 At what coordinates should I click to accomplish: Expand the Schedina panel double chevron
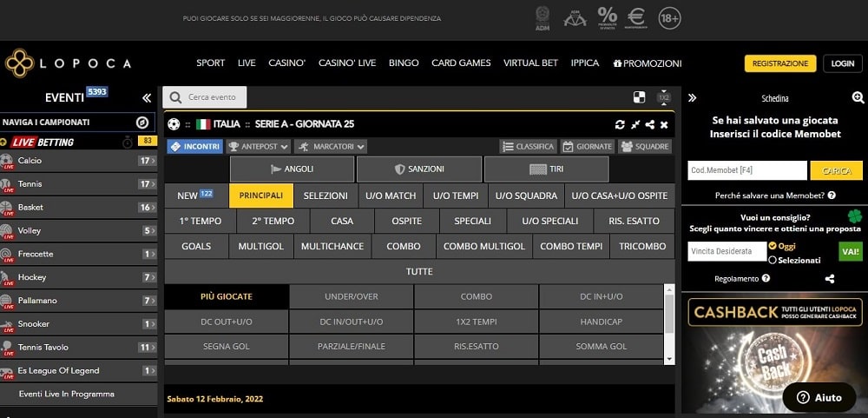[x=692, y=98]
